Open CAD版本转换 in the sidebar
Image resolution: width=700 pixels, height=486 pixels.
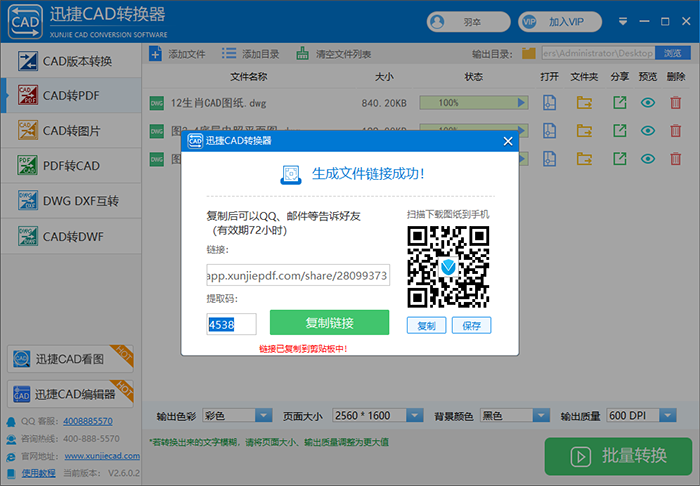coord(71,61)
